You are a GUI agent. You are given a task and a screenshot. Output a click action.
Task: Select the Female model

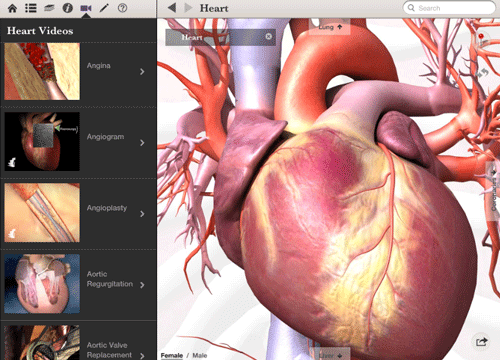click(172, 355)
